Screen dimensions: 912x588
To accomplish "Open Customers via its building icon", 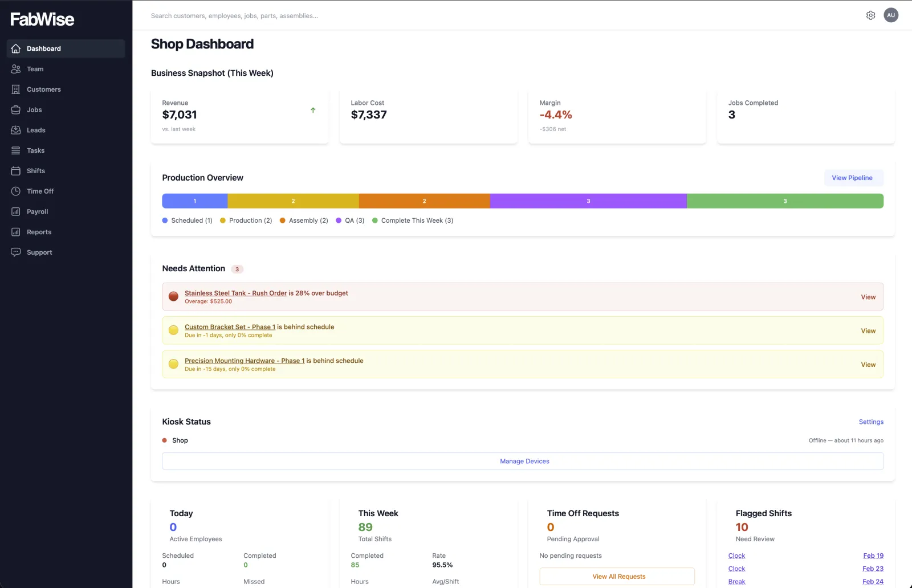I will 16,89.
